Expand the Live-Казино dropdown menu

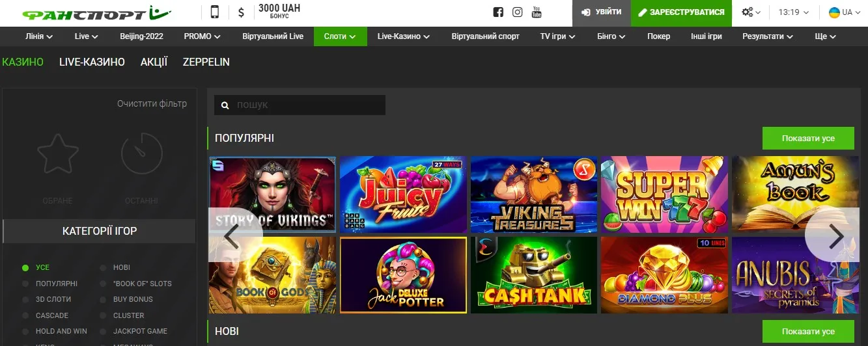click(x=403, y=36)
